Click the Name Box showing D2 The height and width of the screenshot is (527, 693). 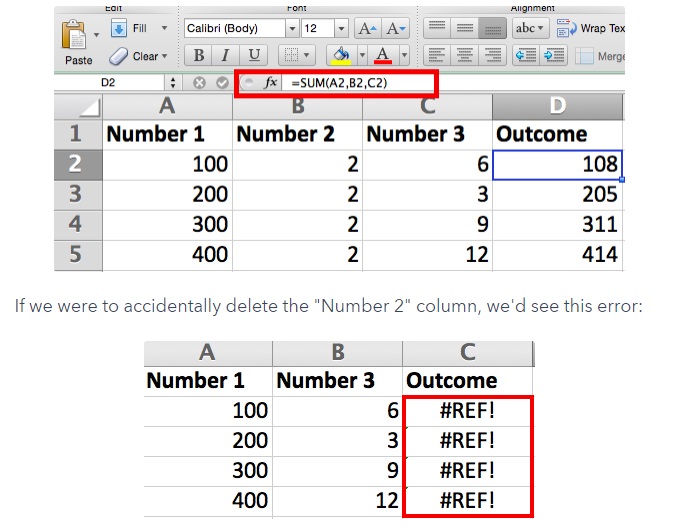pyautogui.click(x=109, y=83)
